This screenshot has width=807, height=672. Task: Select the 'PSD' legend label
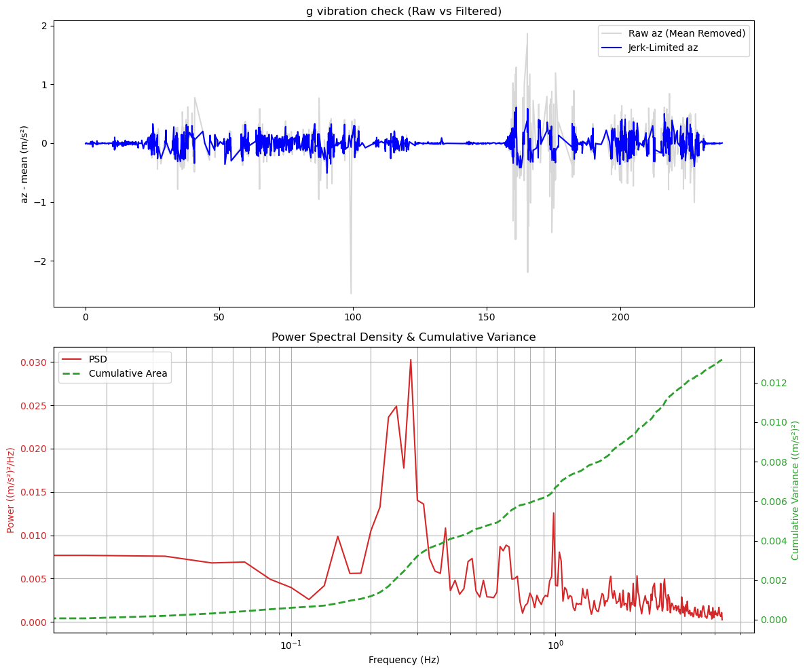coord(99,359)
